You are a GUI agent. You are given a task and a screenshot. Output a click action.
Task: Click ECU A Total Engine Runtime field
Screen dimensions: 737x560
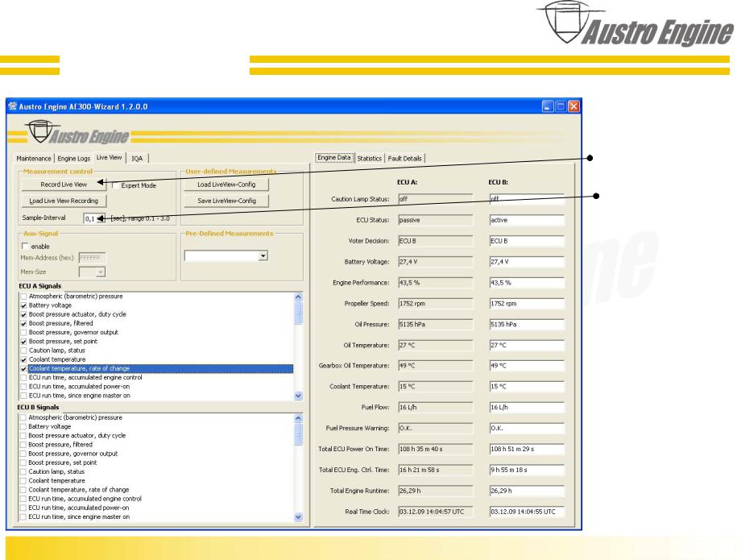(x=435, y=491)
